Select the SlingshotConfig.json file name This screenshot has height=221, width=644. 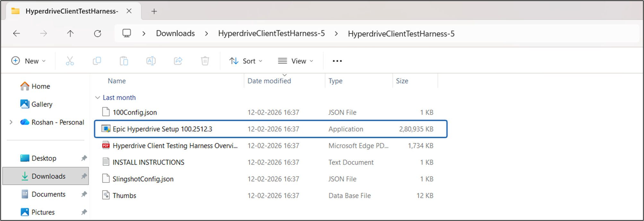pos(143,179)
